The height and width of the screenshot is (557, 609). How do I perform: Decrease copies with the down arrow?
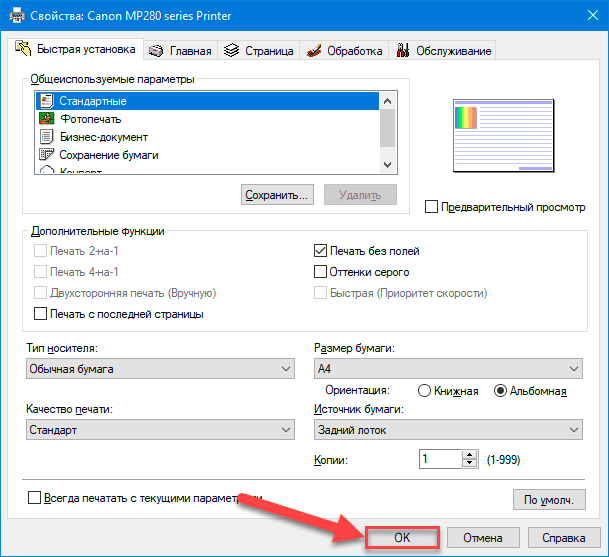470,463
